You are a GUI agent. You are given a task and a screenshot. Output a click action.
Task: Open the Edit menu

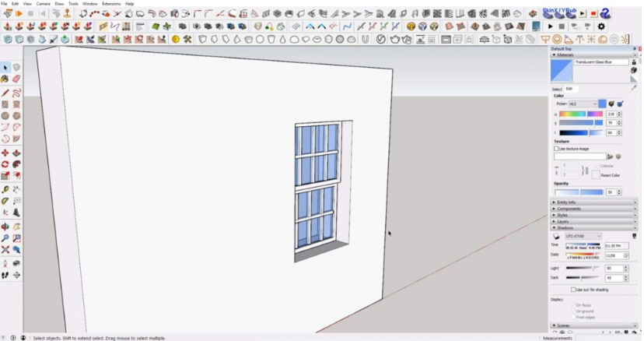pos(15,4)
